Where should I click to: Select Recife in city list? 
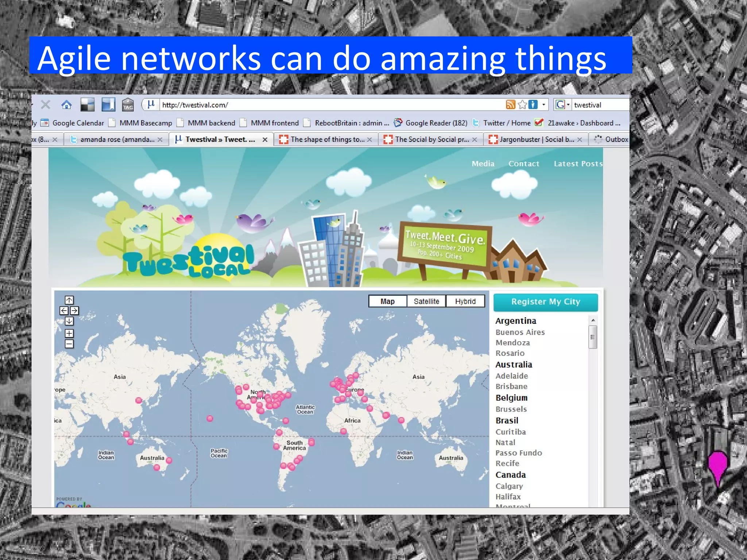point(507,463)
